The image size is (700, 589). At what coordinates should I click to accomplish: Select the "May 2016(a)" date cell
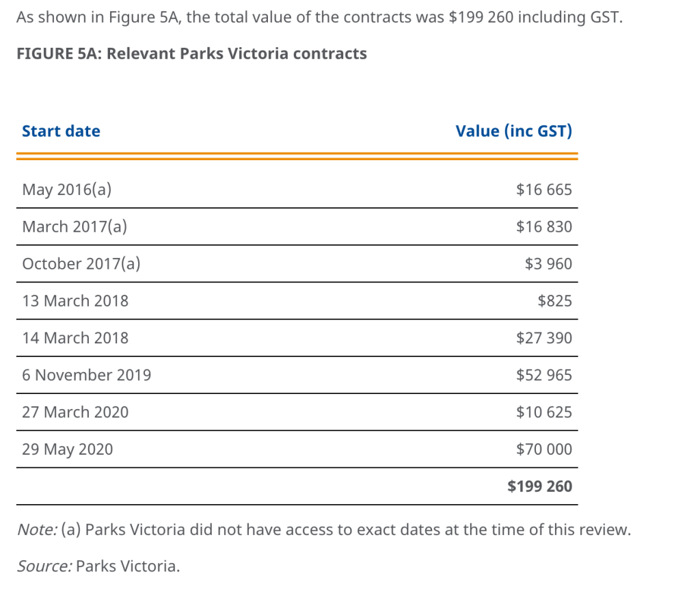click(x=67, y=189)
